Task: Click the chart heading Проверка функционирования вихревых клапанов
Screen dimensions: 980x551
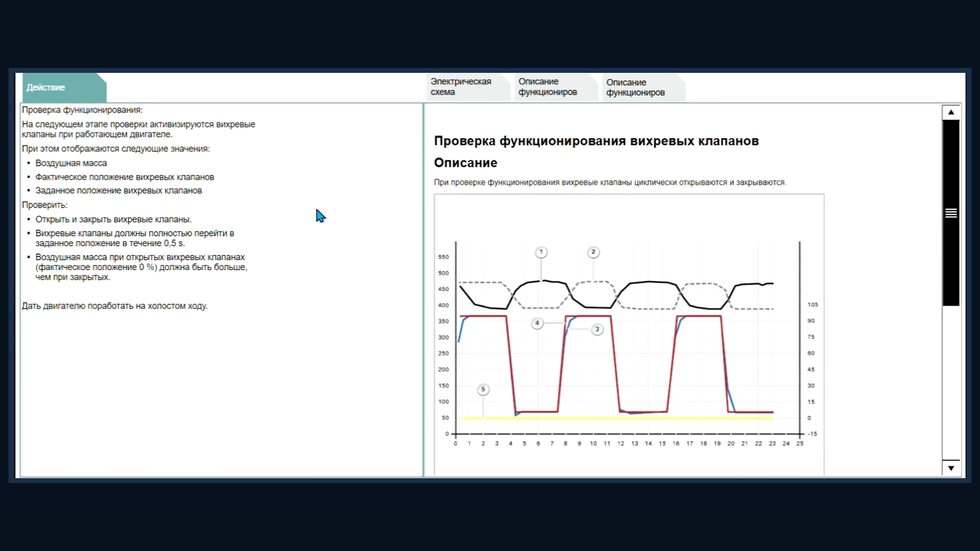Action: 597,141
